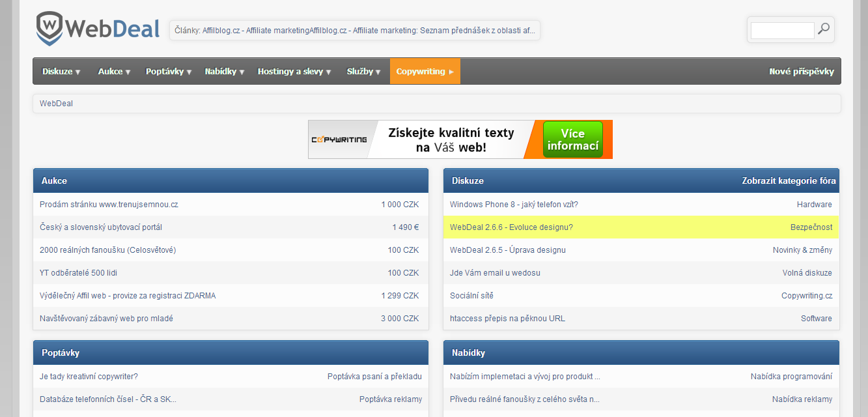Open Poptávka reklamy category

(391, 399)
